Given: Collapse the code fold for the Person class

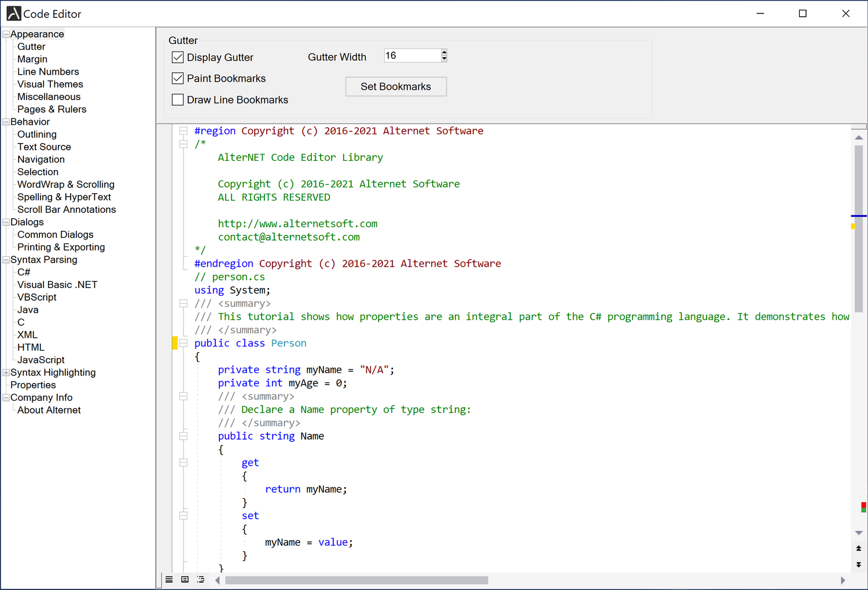Looking at the screenshot, I should pos(183,342).
